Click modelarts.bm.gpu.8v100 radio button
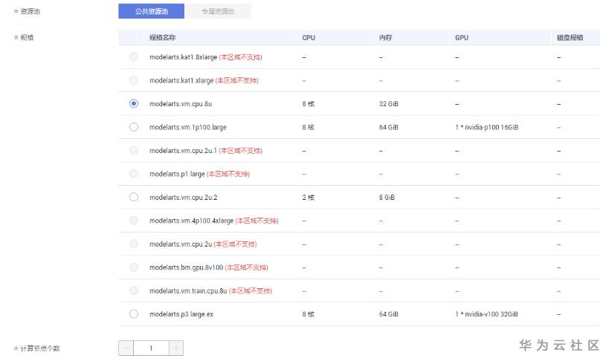Image resolution: width=609 pixels, height=364 pixels. click(x=134, y=267)
